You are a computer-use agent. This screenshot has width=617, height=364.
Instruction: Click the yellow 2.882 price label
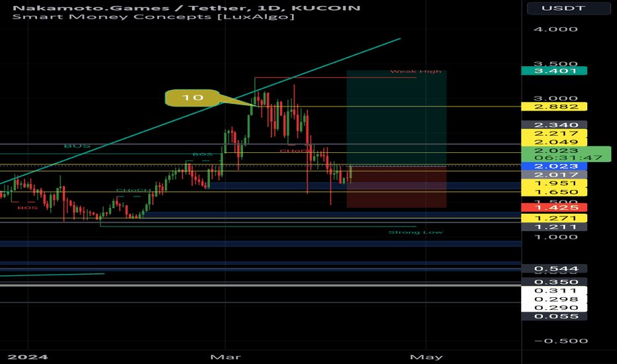[x=554, y=107]
